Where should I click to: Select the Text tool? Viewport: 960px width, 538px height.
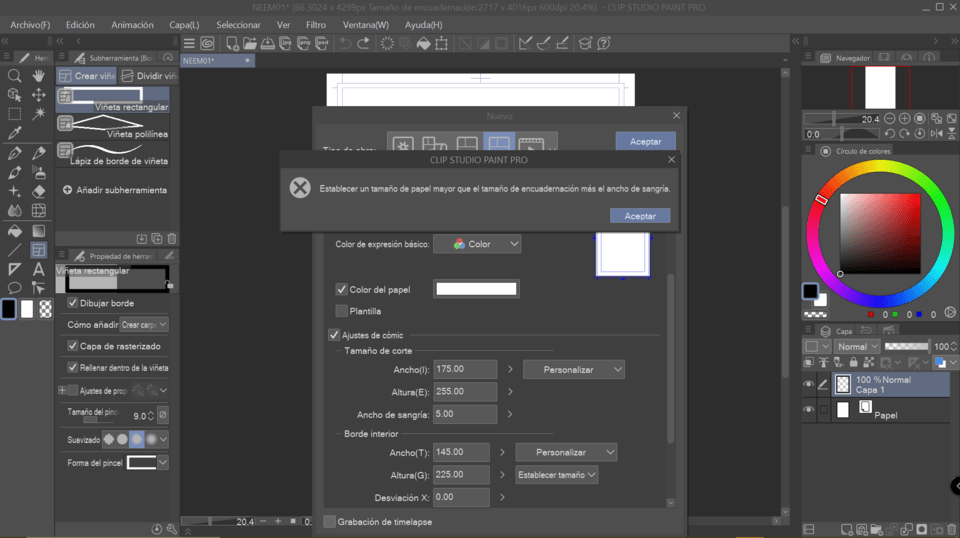39,269
